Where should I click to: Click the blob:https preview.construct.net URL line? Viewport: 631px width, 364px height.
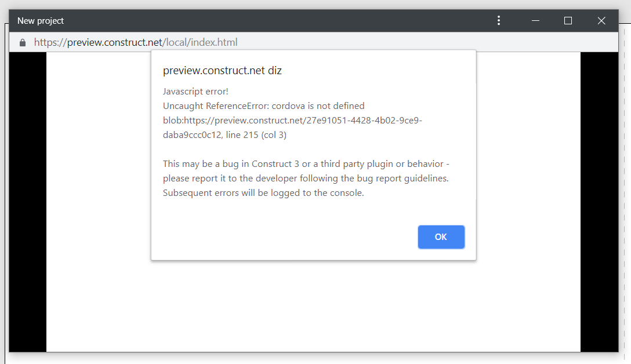point(292,120)
